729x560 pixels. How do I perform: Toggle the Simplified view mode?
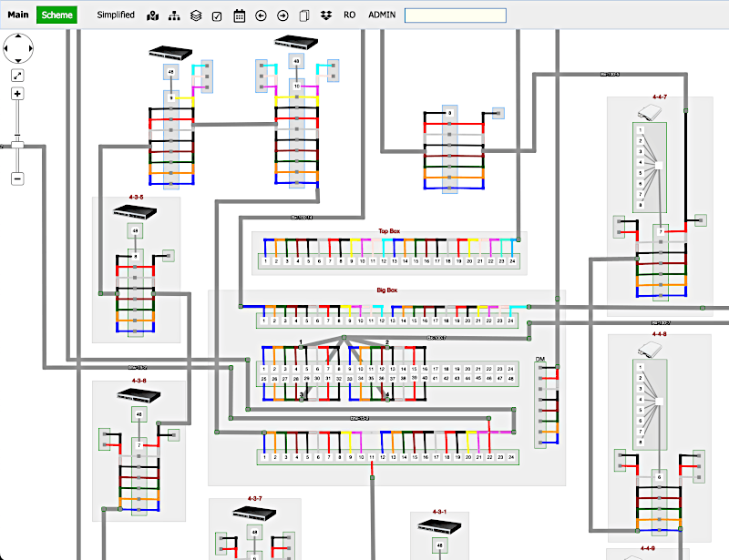point(116,15)
